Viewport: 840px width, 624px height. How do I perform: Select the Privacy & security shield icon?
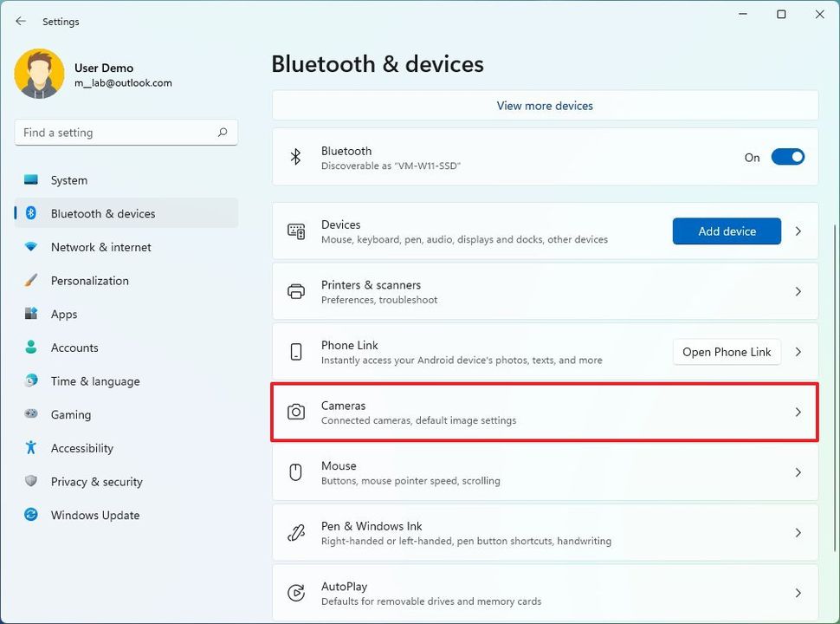(x=32, y=482)
